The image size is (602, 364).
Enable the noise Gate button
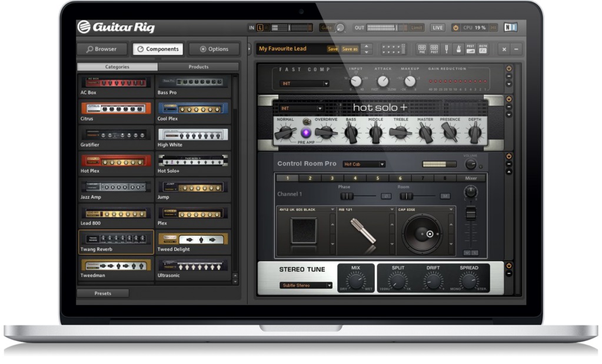coord(327,28)
